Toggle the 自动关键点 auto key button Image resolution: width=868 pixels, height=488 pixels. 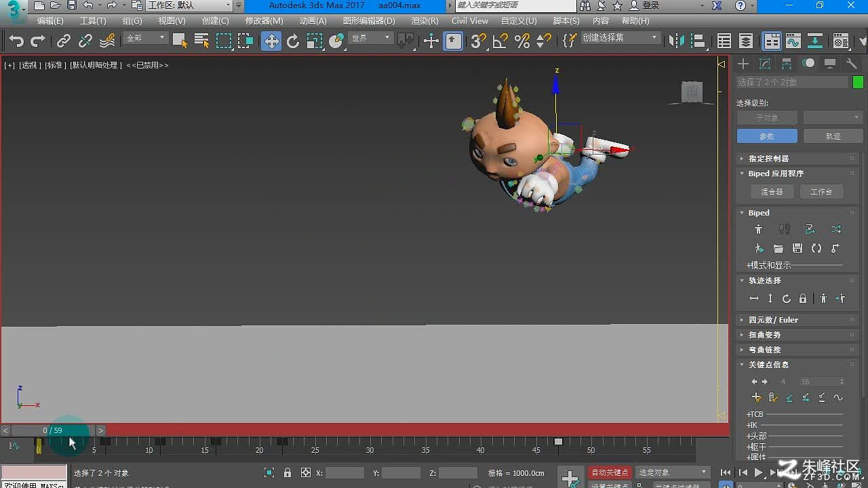610,472
